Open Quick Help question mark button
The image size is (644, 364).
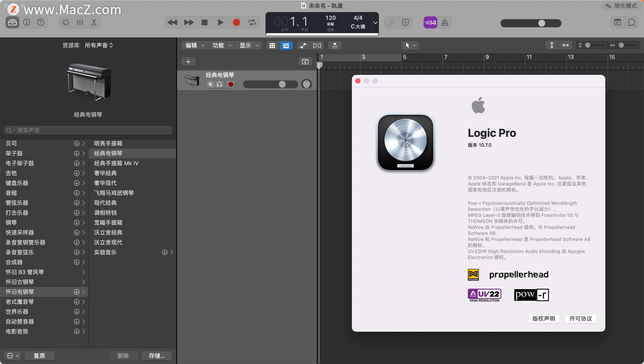41,22
